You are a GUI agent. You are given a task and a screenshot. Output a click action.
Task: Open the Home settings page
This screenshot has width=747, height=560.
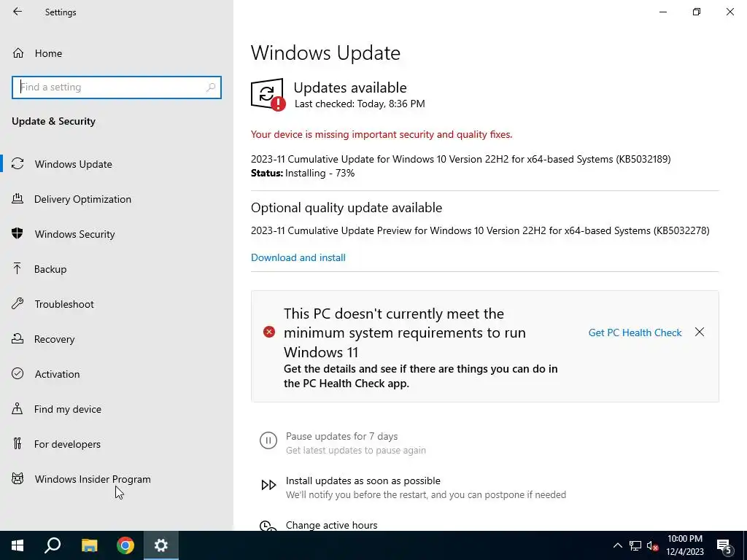click(x=48, y=53)
